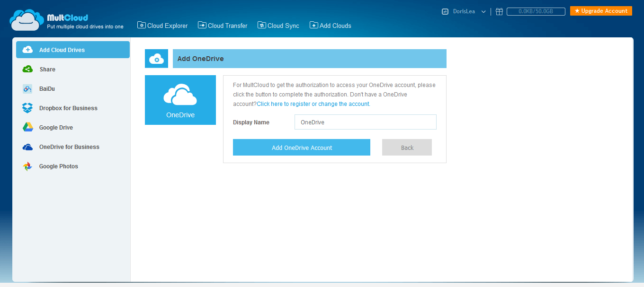Click the BaiDu icon in sidebar

[x=27, y=88]
